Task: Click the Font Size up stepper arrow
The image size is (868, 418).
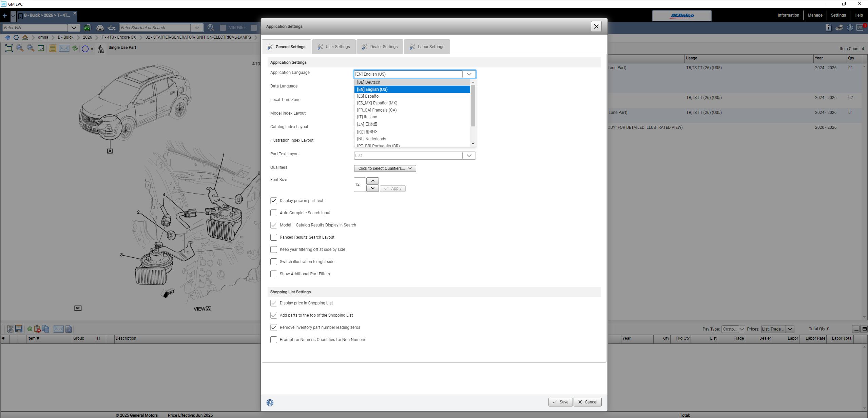Action: click(372, 181)
